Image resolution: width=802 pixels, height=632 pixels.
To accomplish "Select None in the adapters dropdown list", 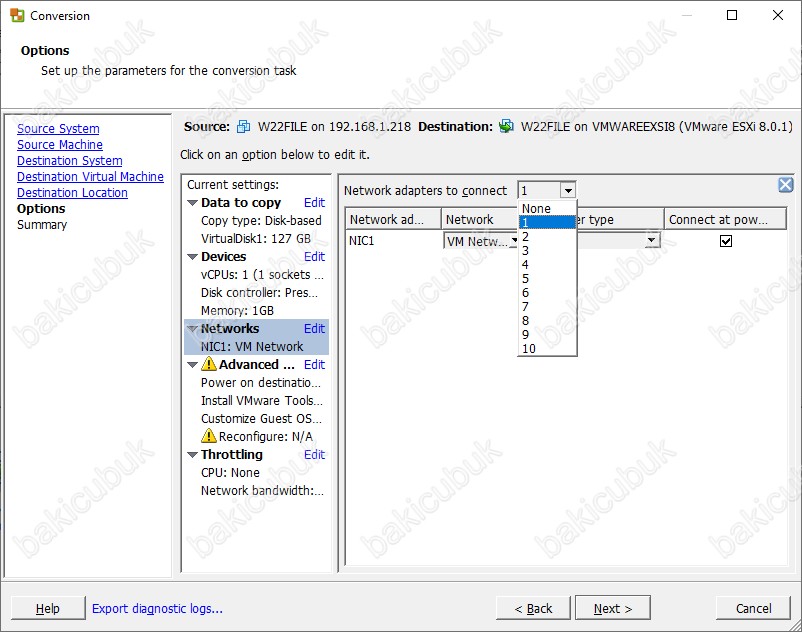I will pyautogui.click(x=547, y=209).
